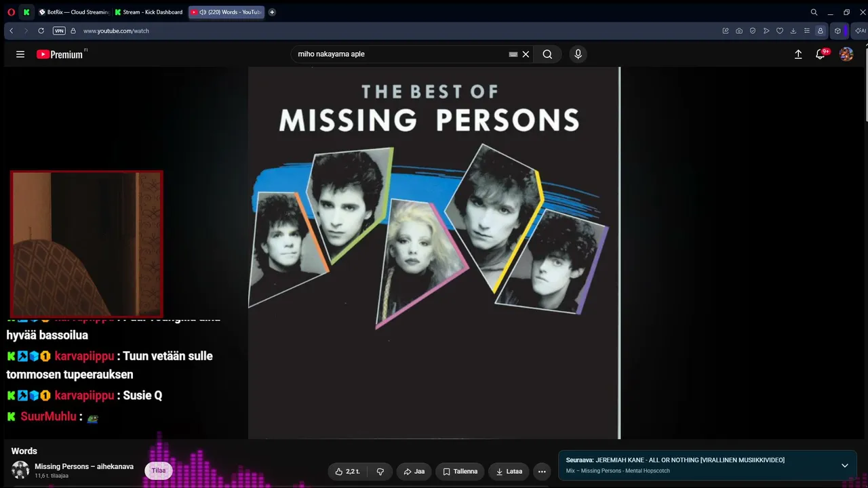Viewport: 868px width, 488px height.
Task: Take a snapshot with the camera icon
Action: click(739, 30)
